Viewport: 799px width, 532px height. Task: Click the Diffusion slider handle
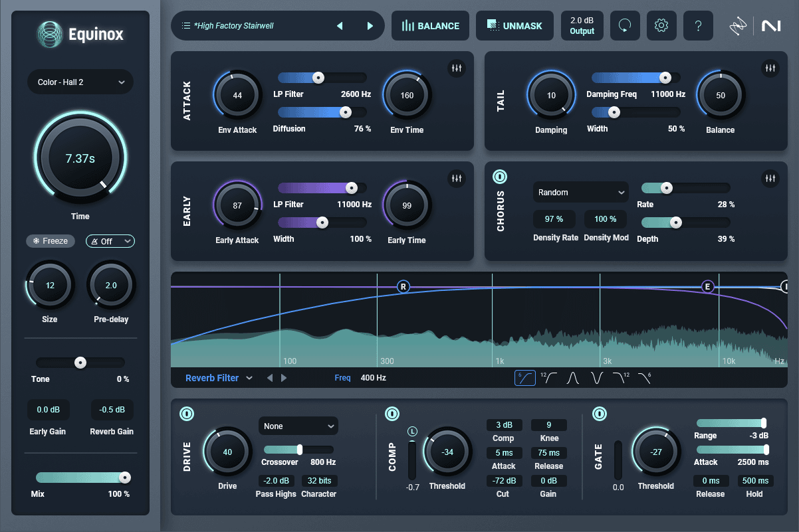point(346,112)
